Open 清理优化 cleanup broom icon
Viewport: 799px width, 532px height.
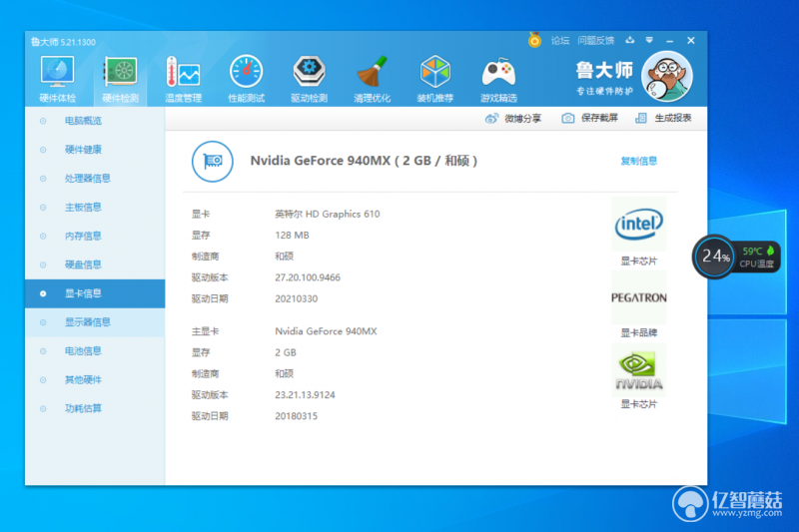tap(372, 79)
